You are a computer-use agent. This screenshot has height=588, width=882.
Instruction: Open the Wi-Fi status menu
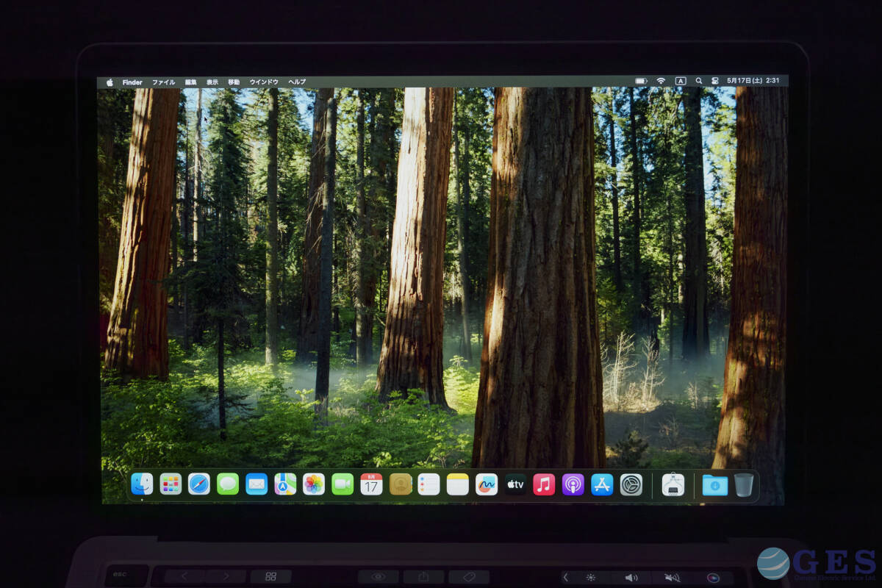(x=661, y=81)
